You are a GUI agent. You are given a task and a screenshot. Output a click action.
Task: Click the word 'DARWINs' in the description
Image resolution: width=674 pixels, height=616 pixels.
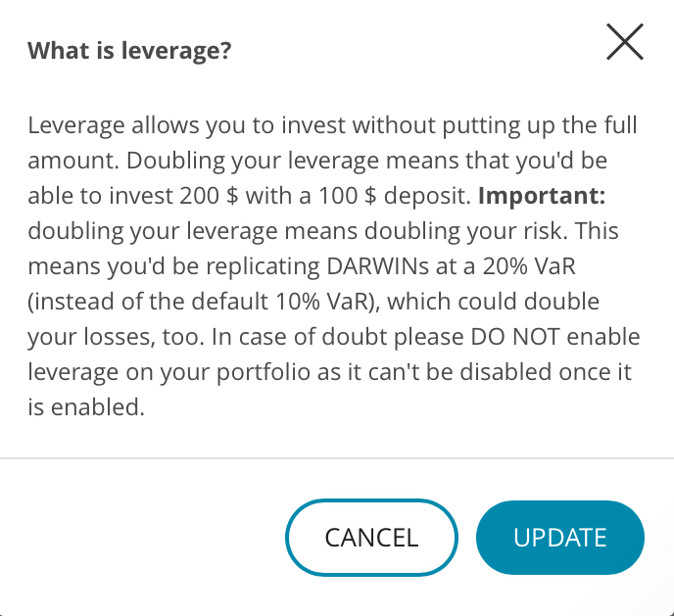pos(377,266)
